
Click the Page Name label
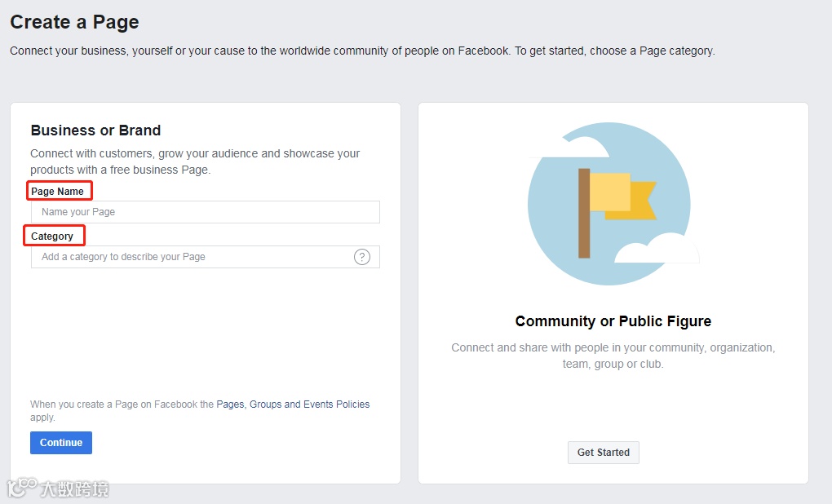pos(57,192)
